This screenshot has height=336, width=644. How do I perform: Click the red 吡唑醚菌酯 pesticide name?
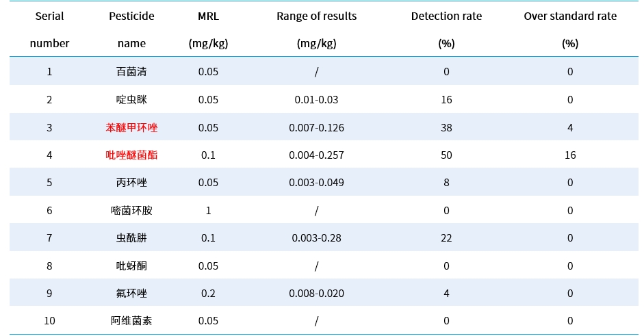click(131, 155)
